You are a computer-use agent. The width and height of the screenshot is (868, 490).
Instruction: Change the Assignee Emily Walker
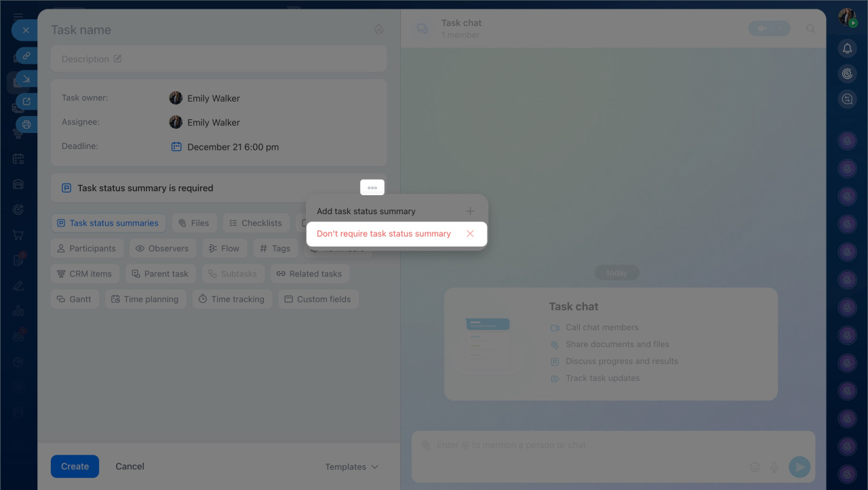(x=213, y=123)
